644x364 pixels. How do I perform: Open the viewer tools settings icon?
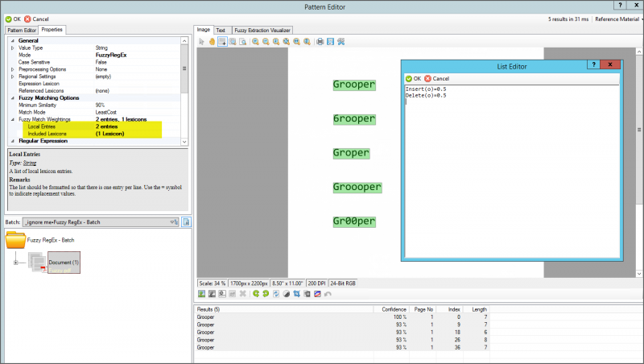click(x=341, y=42)
